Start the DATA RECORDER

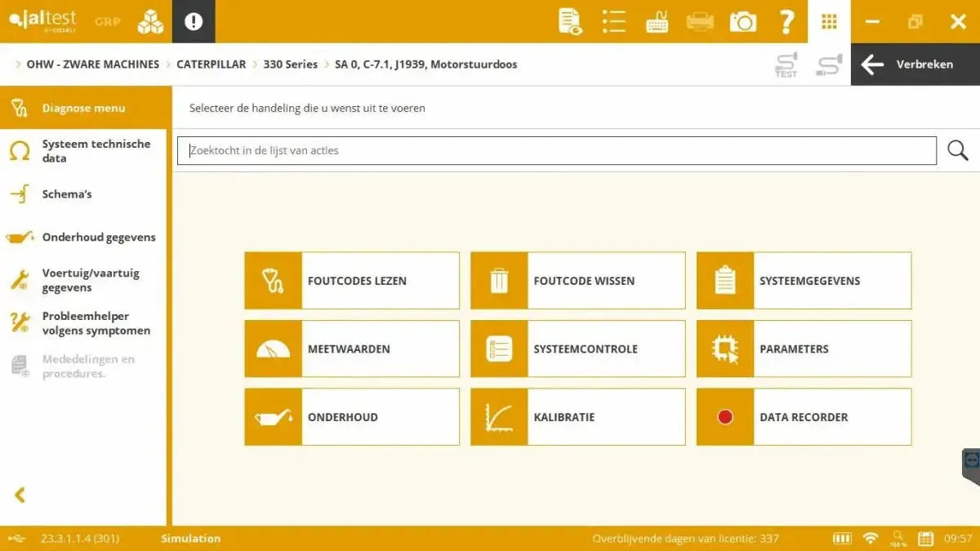click(x=803, y=416)
